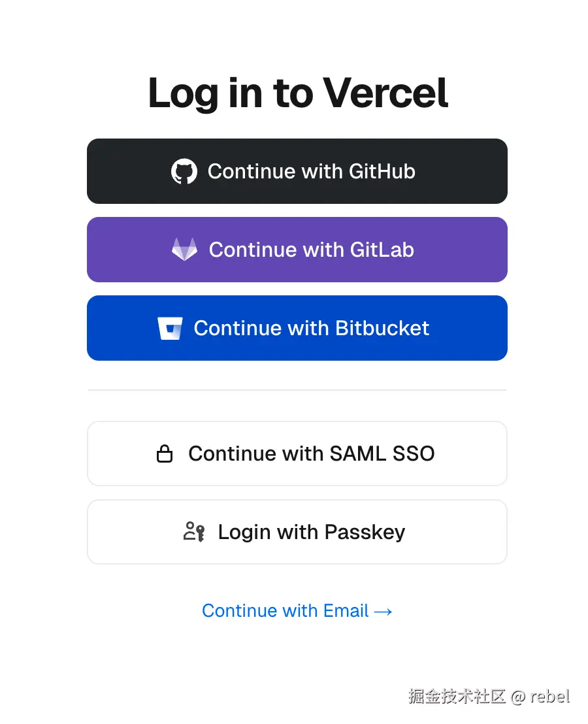
Task: Click the 'GitHub' word in the first button
Action: [382, 171]
